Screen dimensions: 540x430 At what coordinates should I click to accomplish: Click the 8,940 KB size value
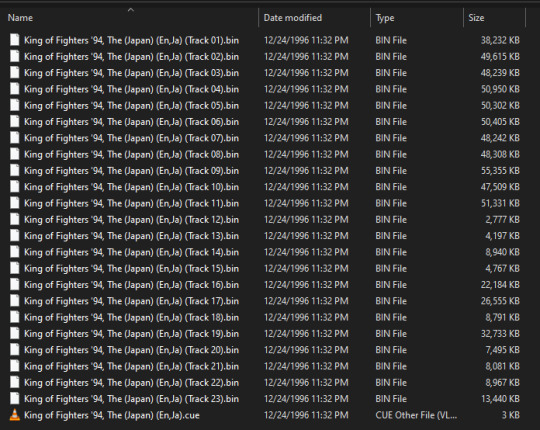[502, 252]
